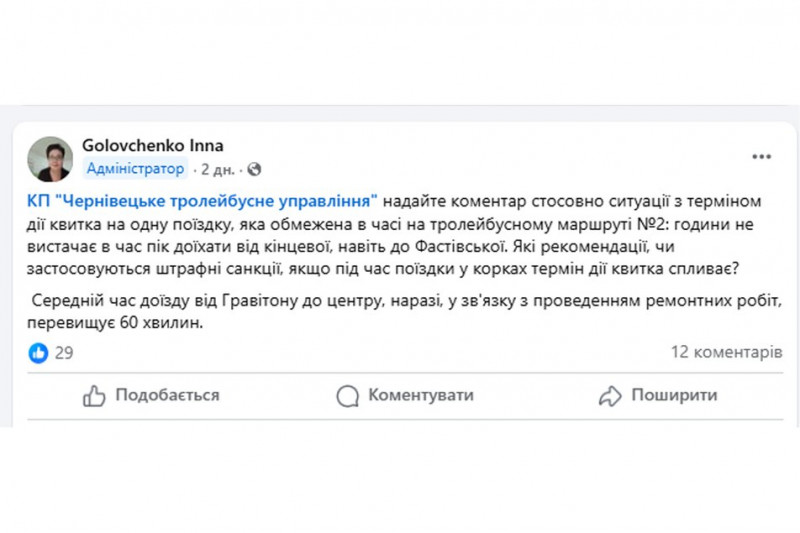The image size is (800, 533).
Task: Open Golovchenko Inna's profile picture
Action: [50, 158]
